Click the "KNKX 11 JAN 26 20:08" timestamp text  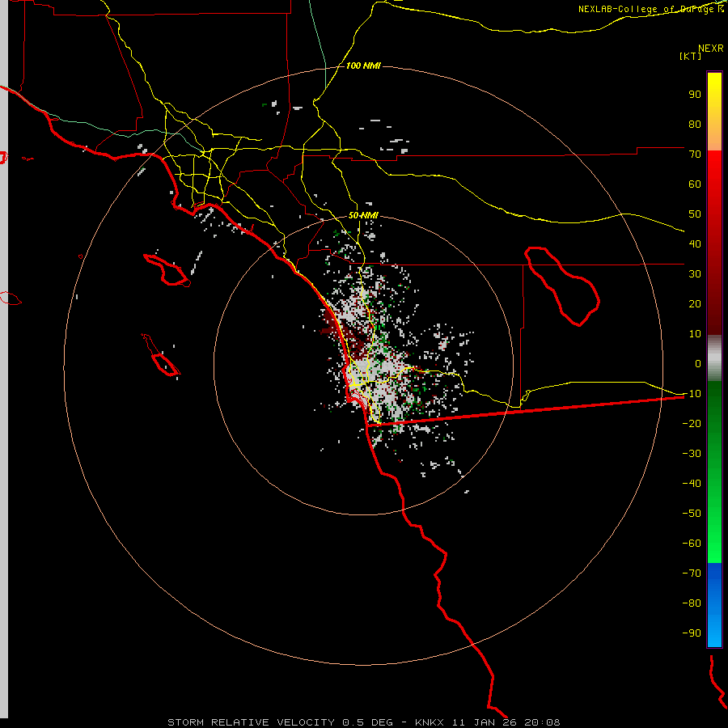(x=488, y=722)
